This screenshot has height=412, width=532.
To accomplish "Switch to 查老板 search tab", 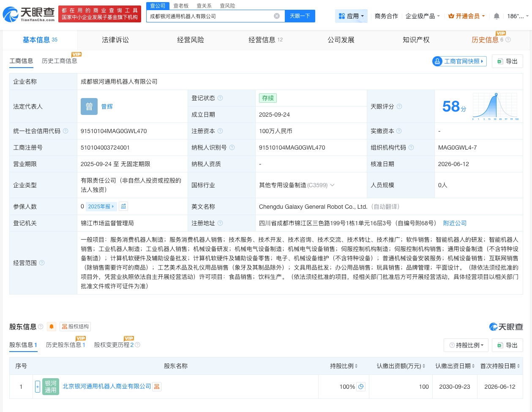I will coord(181,6).
